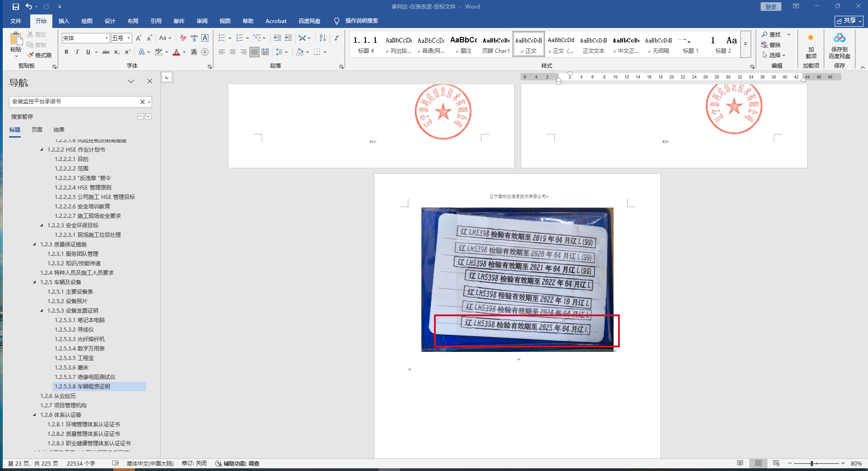Toggle subscript formatting

pos(117,52)
